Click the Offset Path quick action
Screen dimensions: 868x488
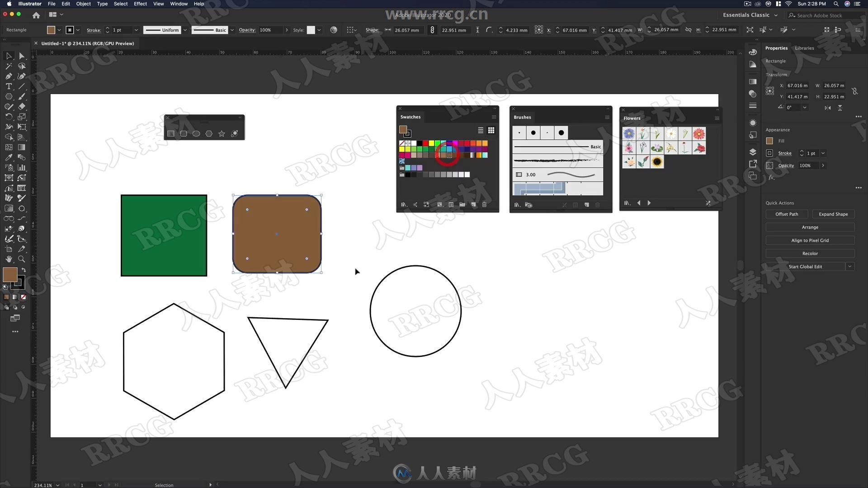click(x=787, y=214)
